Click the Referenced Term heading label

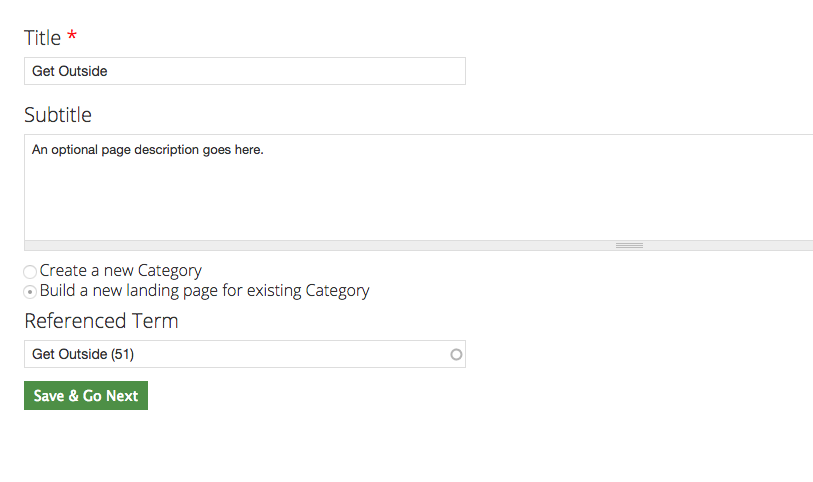tap(101, 321)
